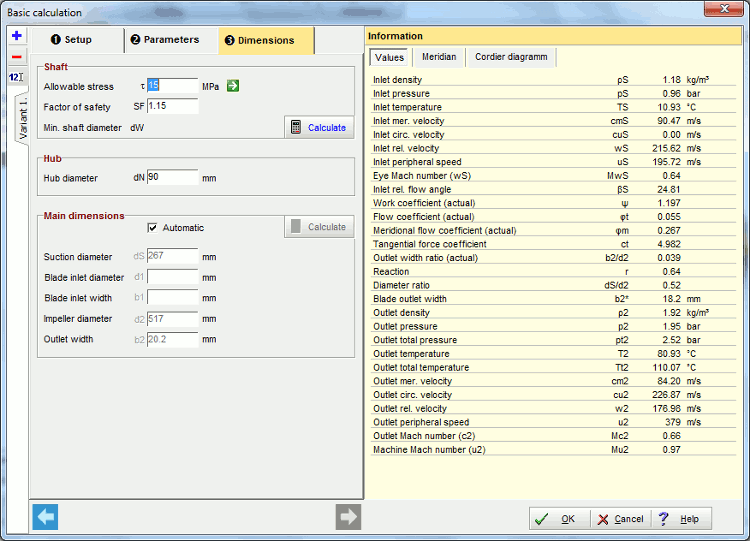Image resolution: width=750 pixels, height=541 pixels.
Task: Click the Outlet peripheral speed row
Action: coord(553,422)
